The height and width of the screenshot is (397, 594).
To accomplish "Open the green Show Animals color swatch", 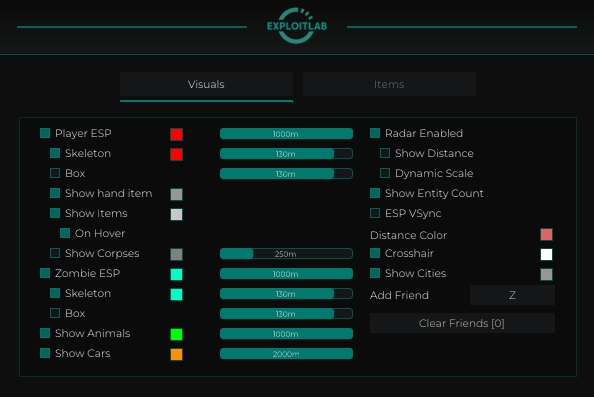I will 177,334.
